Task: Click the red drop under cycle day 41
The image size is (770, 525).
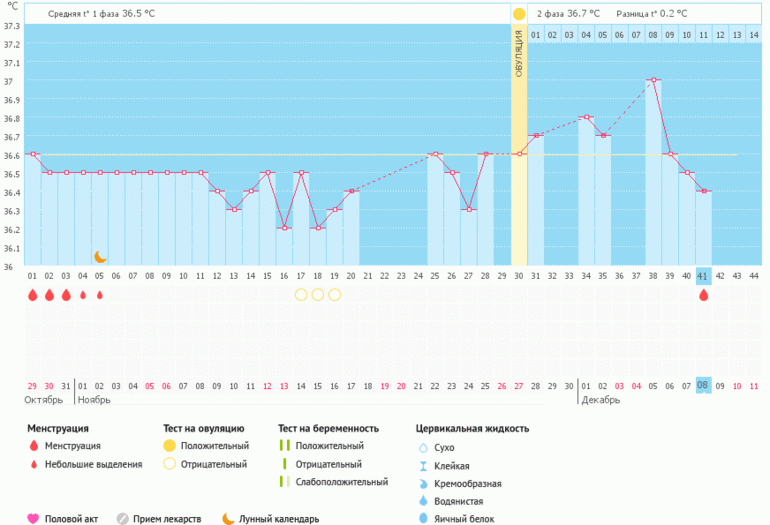Action: coord(704,295)
